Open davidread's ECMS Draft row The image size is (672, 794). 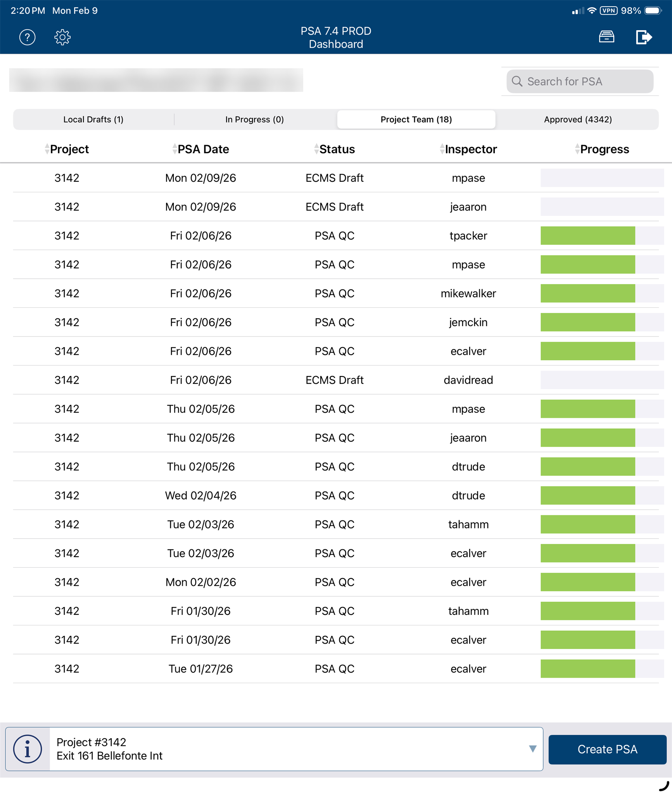pyautogui.click(x=336, y=380)
